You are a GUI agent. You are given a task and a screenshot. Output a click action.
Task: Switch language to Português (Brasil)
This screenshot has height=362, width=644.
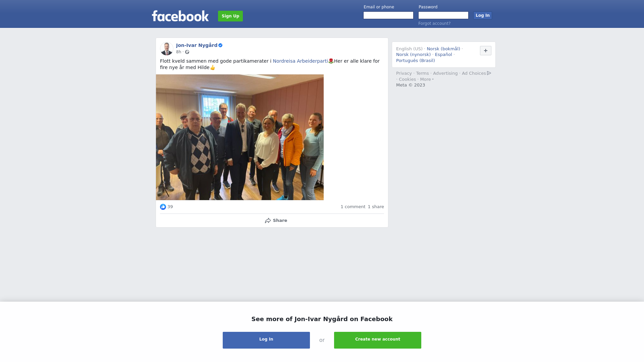[415, 61]
